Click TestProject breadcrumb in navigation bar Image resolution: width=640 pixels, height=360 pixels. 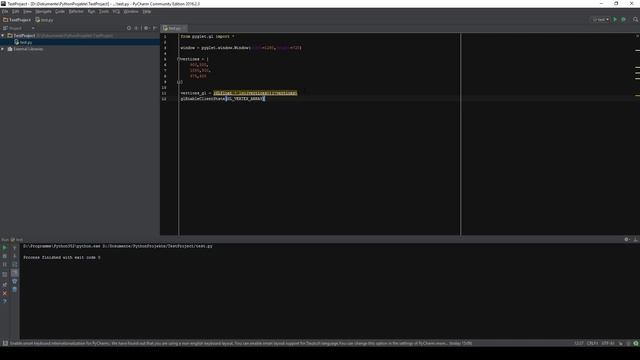pos(17,20)
